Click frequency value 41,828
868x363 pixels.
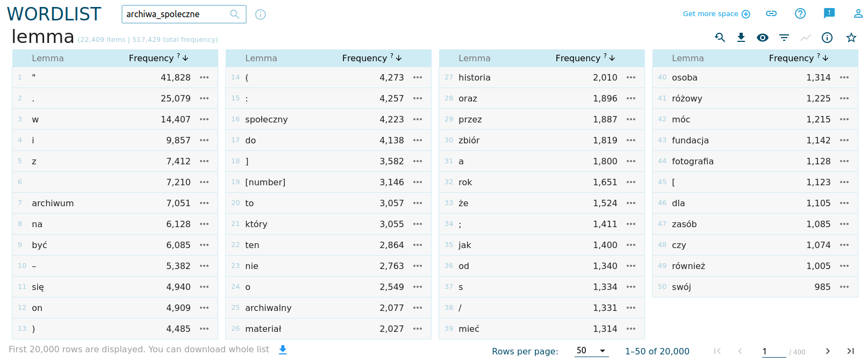coord(176,77)
